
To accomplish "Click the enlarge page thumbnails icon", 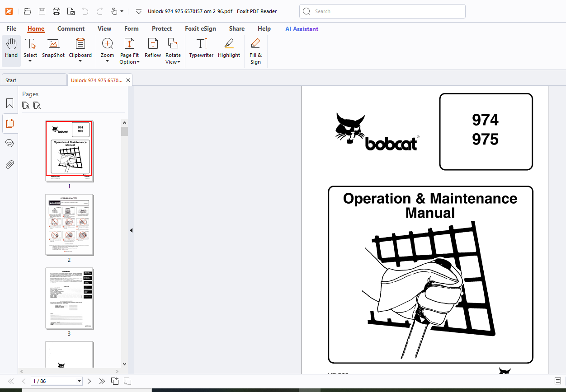I will click(x=26, y=106).
